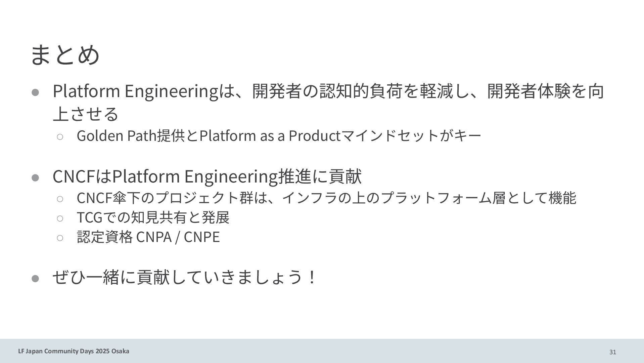Click the LF Japan Community Days footer text
The width and height of the screenshot is (644, 363).
(x=74, y=351)
